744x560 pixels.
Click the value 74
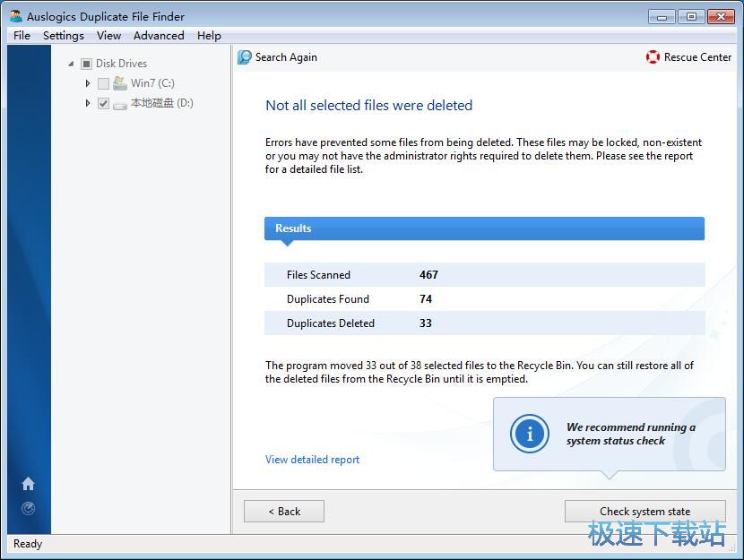pyautogui.click(x=426, y=299)
